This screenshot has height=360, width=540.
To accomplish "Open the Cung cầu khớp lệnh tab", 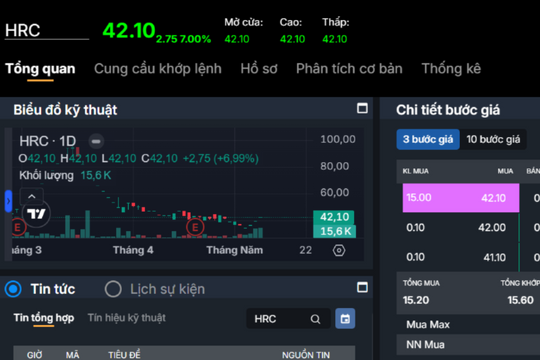I will pyautogui.click(x=158, y=69).
